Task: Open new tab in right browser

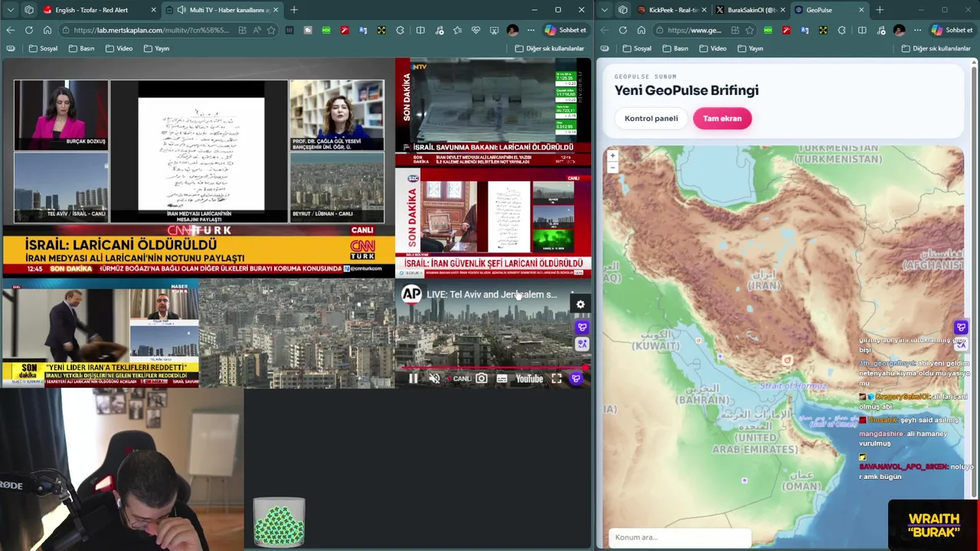Action: [x=880, y=10]
